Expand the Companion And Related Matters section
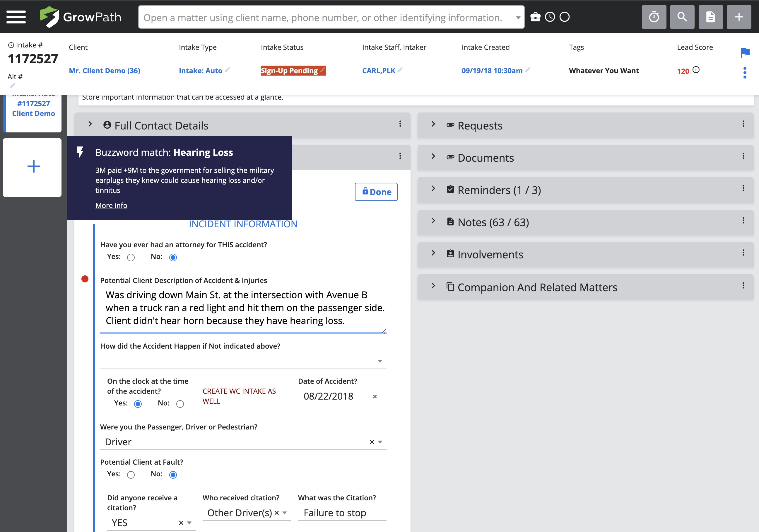 (434, 287)
